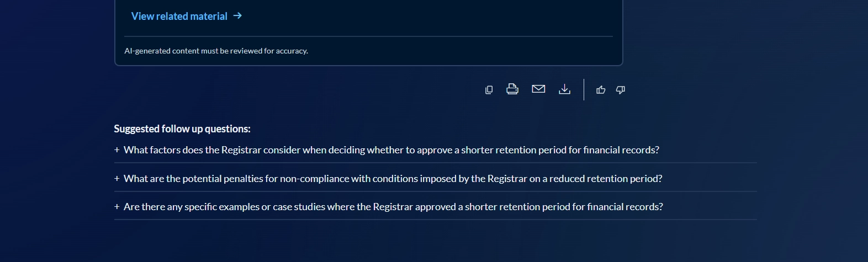Give the answer a thumbs up
The height and width of the screenshot is (262, 868).
point(601,90)
